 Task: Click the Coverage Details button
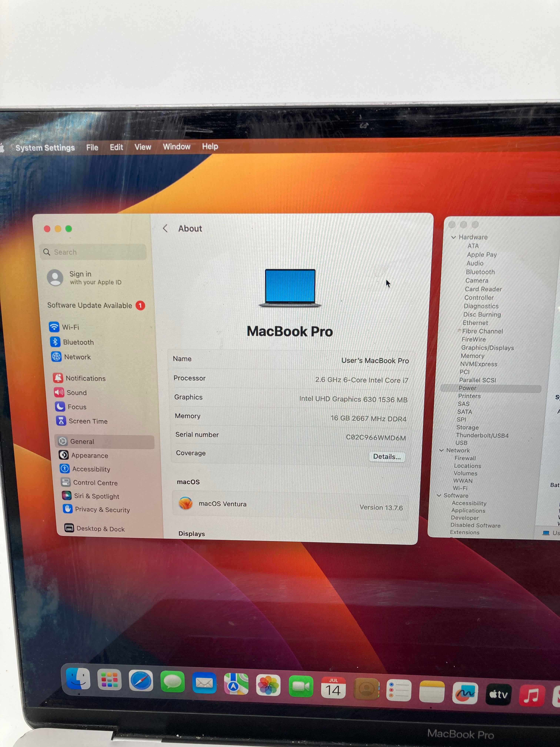tap(387, 456)
